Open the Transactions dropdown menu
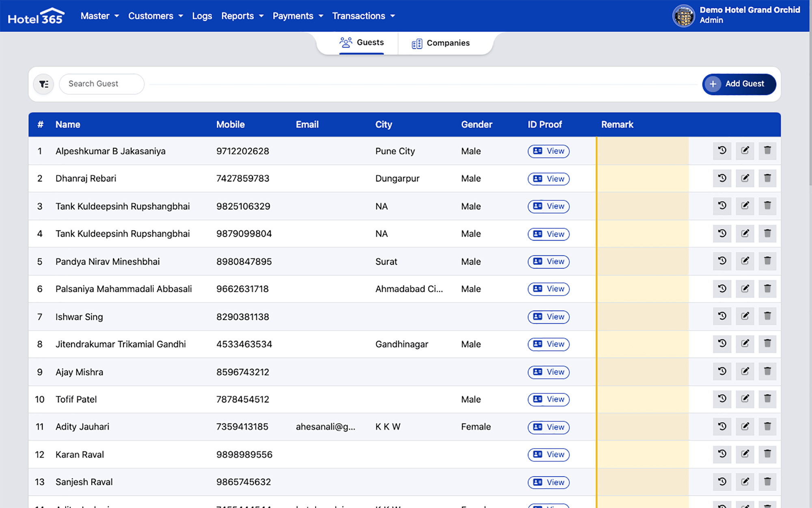This screenshot has height=508, width=812. [x=363, y=16]
